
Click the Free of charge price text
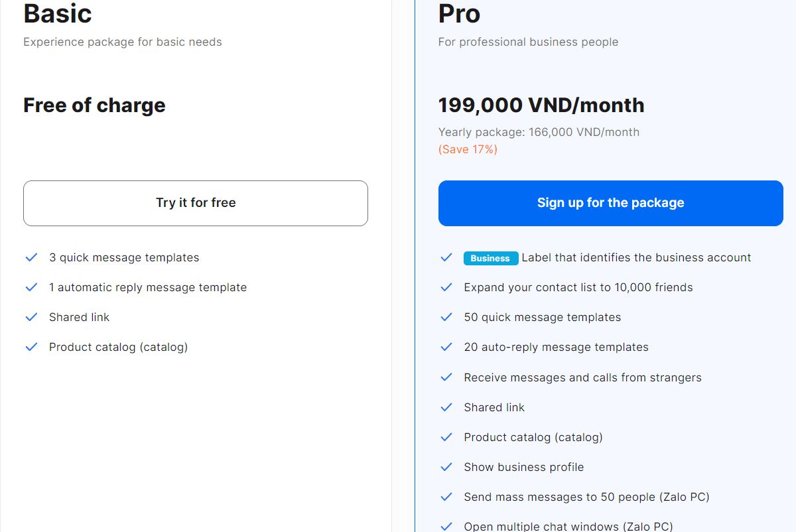coord(94,105)
